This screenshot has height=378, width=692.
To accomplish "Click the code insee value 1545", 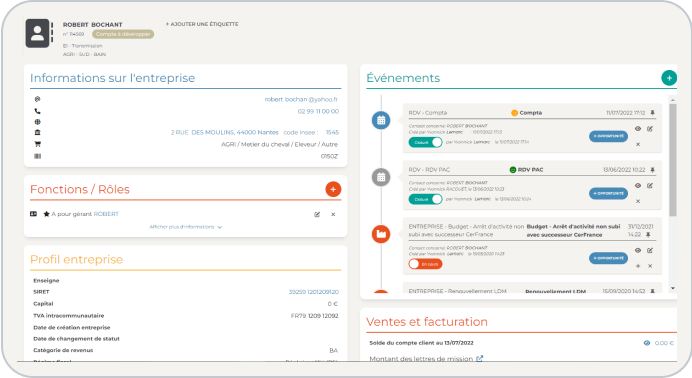I will point(332,132).
